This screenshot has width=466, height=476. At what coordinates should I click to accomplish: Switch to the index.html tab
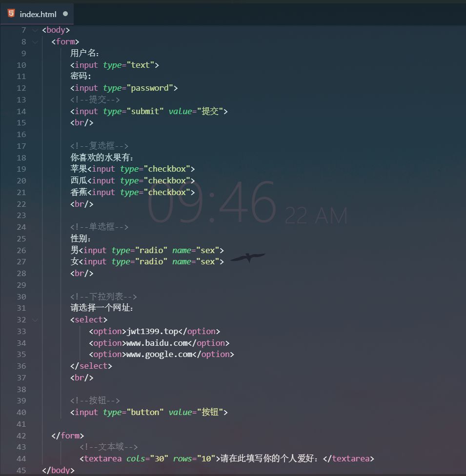tap(38, 14)
